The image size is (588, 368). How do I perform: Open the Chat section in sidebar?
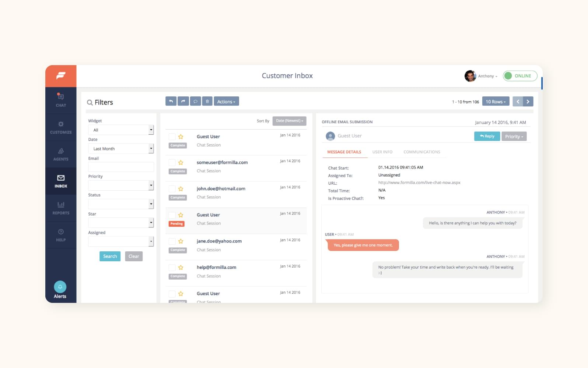pos(61,100)
